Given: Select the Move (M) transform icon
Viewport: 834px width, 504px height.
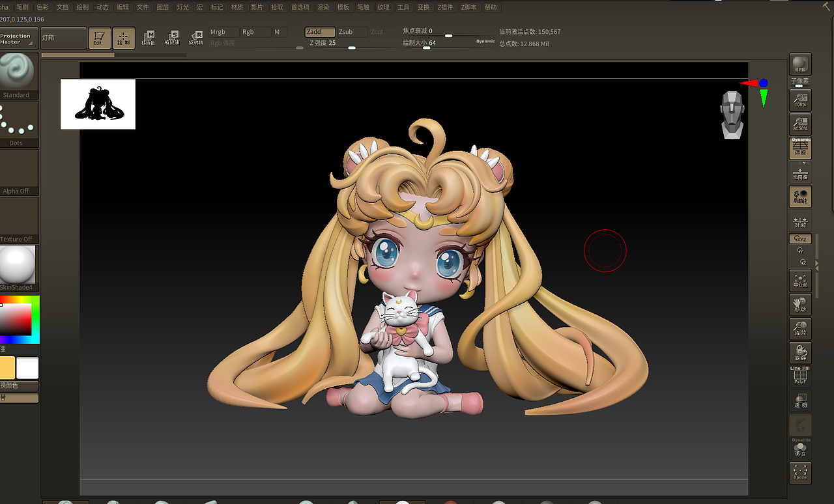Looking at the screenshot, I should click(x=149, y=38).
